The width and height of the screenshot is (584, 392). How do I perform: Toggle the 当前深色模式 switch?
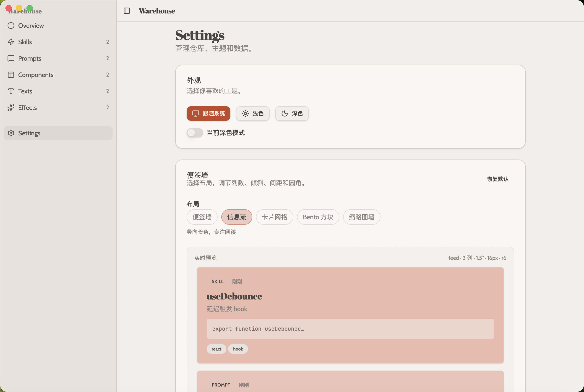[195, 133]
